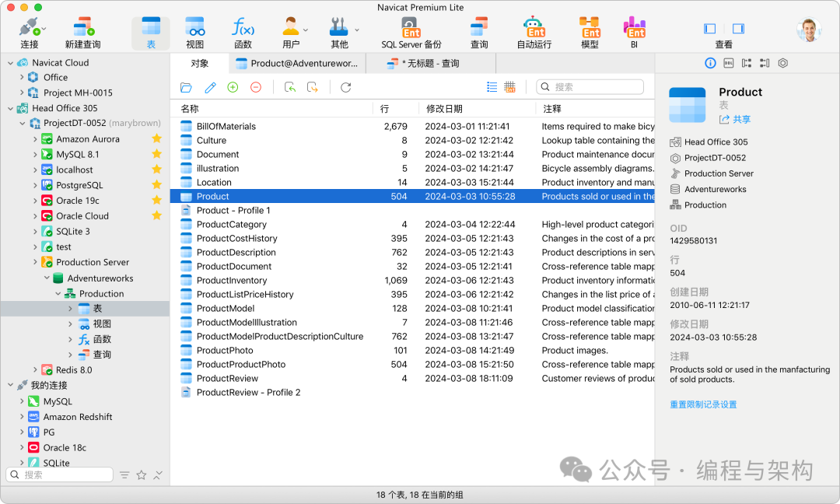Click the 查询 toolbar icon
This screenshot has height=504, width=840.
tap(479, 33)
